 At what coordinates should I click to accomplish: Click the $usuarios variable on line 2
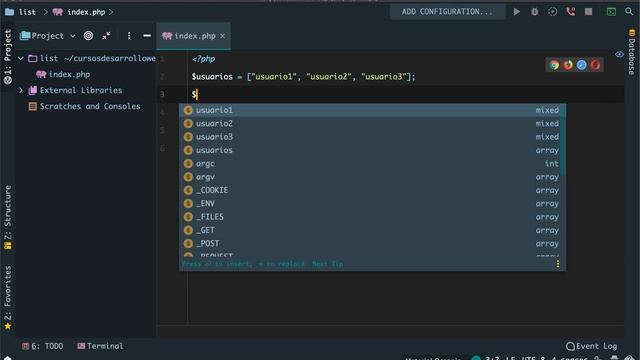click(x=212, y=77)
